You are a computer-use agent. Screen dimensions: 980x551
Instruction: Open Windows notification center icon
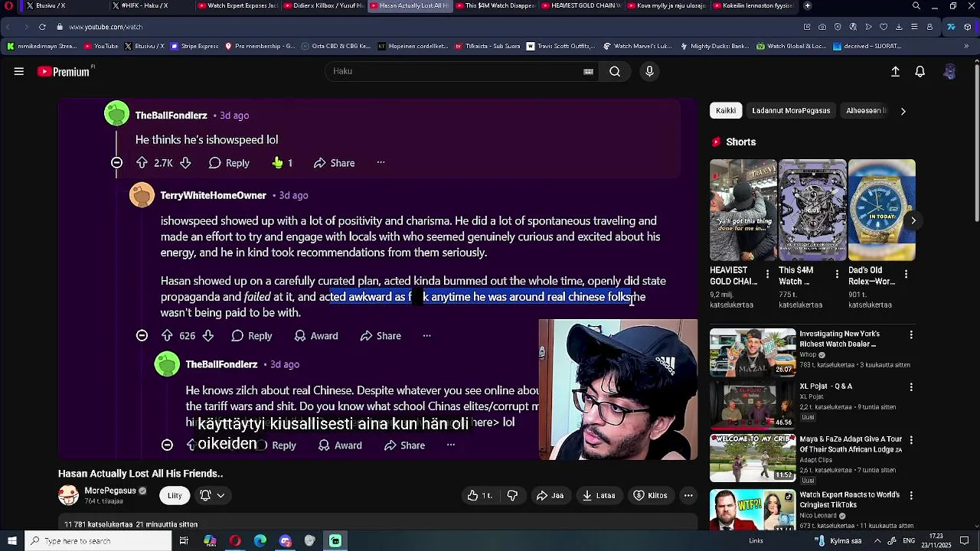965,541
